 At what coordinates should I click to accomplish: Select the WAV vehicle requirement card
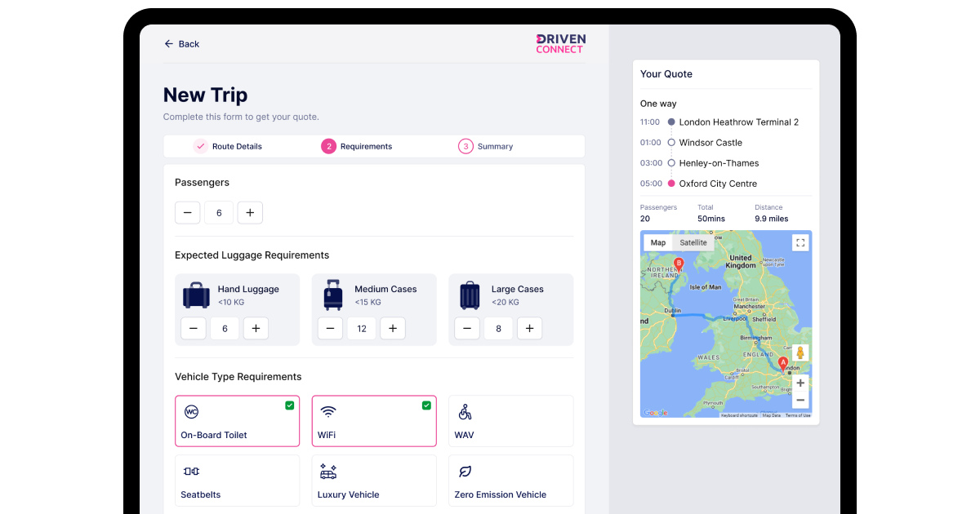(510, 421)
